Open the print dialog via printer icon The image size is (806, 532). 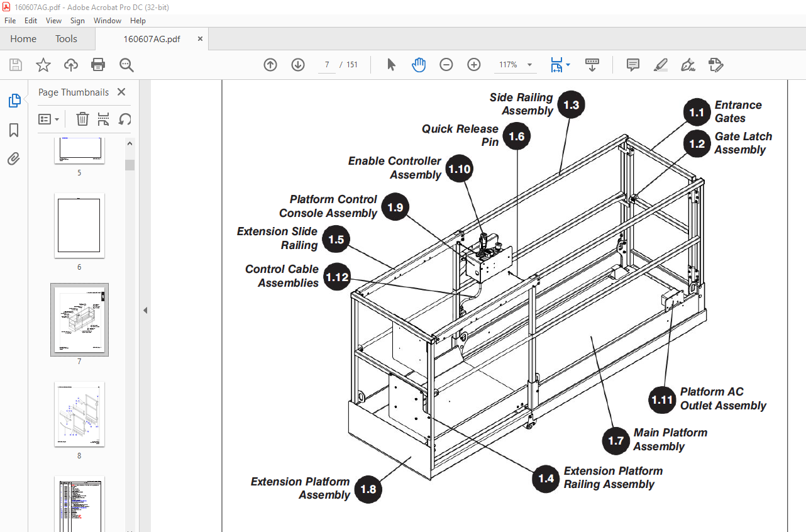click(98, 65)
